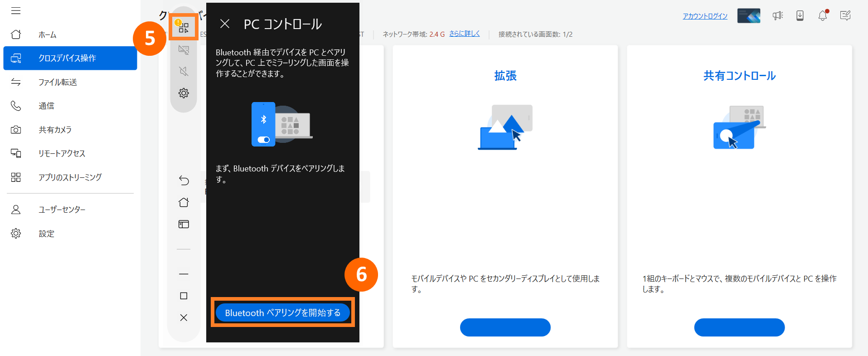This screenshot has height=356, width=868.
Task: Select ファイル転送 in sidebar
Action: [x=58, y=82]
